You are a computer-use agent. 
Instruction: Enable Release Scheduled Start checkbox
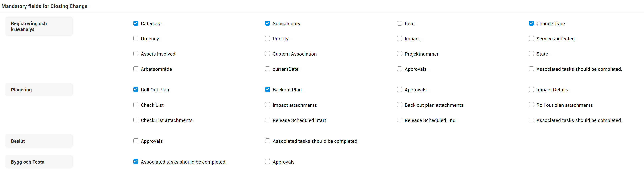[267, 120]
